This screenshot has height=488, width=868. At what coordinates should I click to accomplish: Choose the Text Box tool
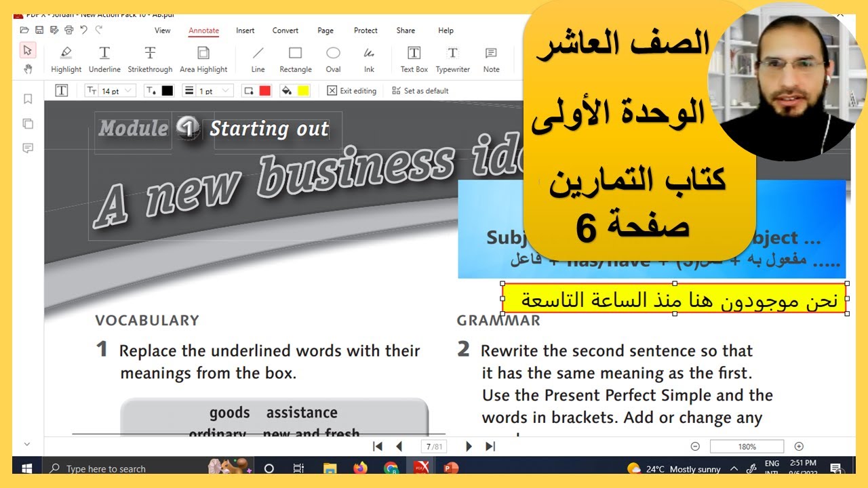point(414,60)
